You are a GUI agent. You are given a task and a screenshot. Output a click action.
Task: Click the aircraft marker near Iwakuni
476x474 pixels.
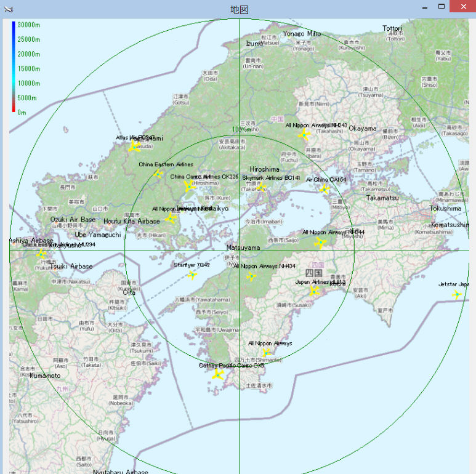tap(171, 218)
